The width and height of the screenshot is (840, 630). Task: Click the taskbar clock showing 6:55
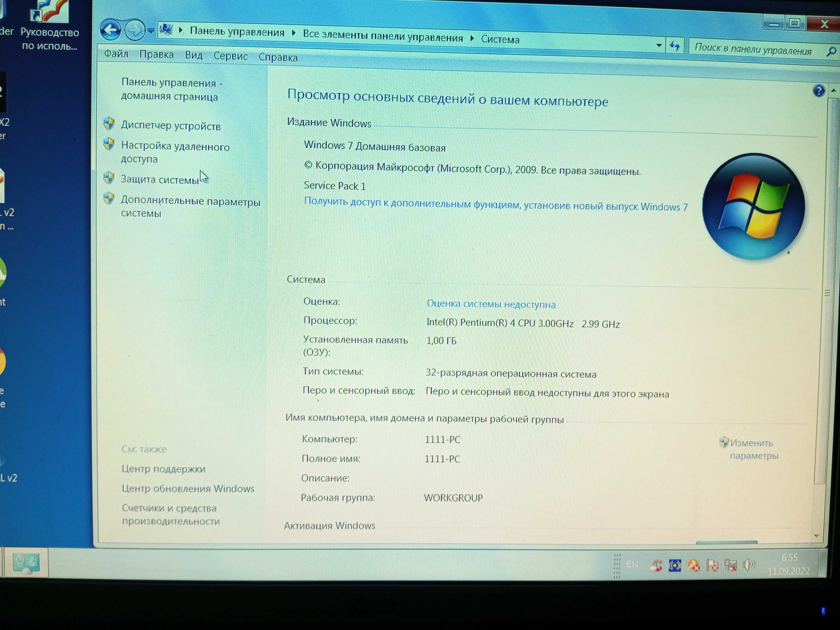789,564
